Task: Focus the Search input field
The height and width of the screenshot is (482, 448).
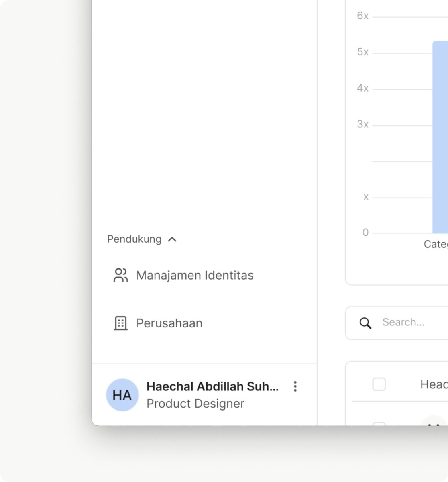Action: point(413,322)
